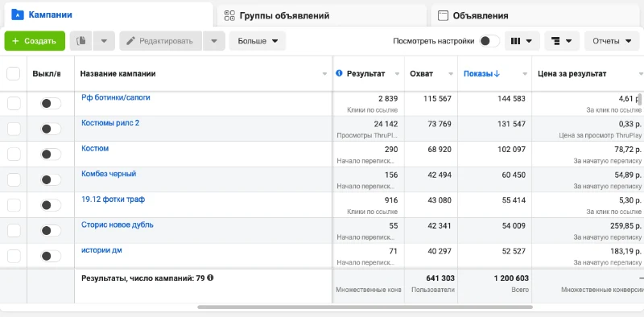Open the Показы column menu arrow
Viewport: 644px width, 317px height.
coord(525,74)
